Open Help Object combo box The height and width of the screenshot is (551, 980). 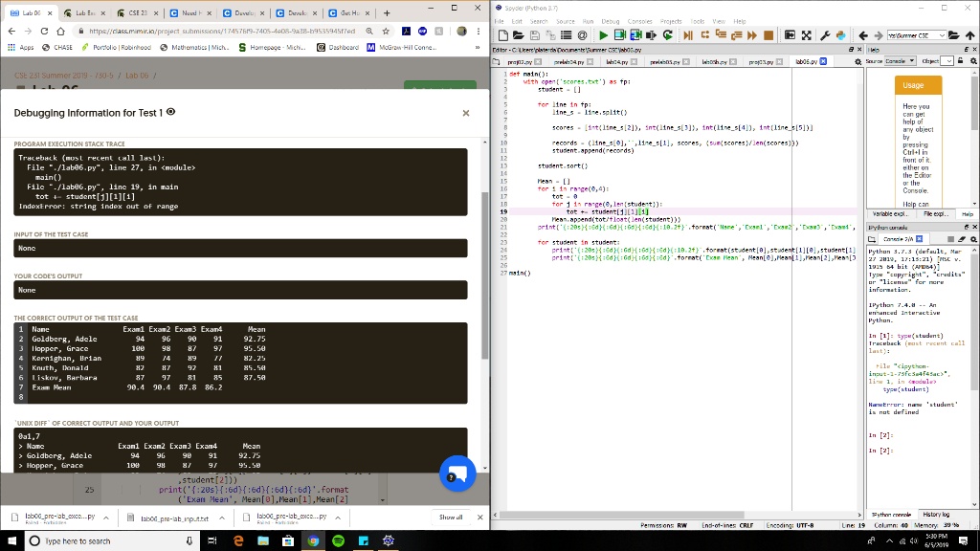(x=947, y=60)
